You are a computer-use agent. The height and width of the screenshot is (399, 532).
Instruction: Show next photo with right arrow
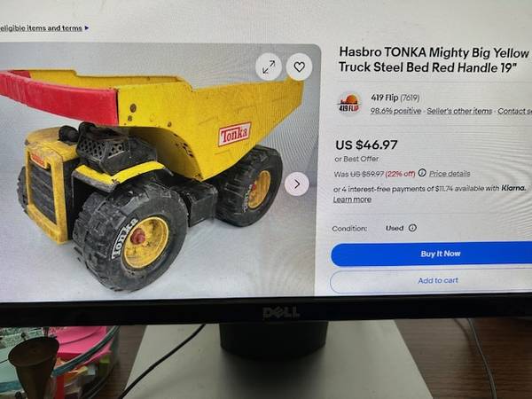coord(297,184)
